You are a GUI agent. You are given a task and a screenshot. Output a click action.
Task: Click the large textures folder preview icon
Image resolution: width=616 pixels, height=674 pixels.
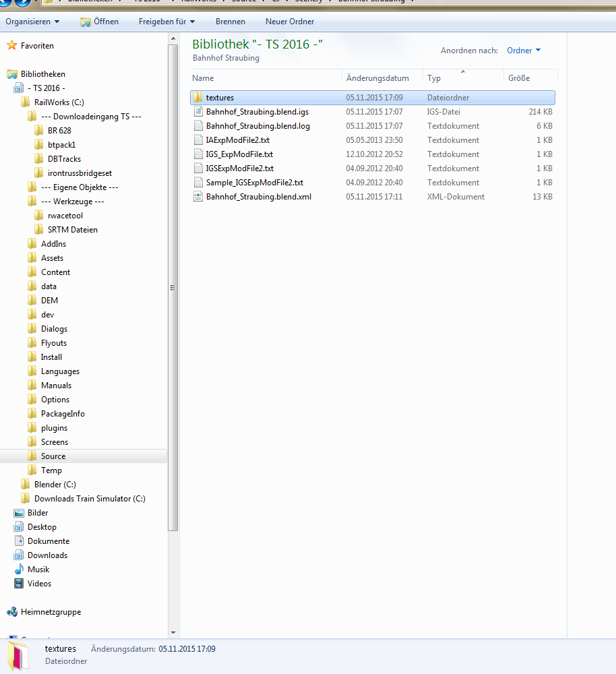(19, 656)
